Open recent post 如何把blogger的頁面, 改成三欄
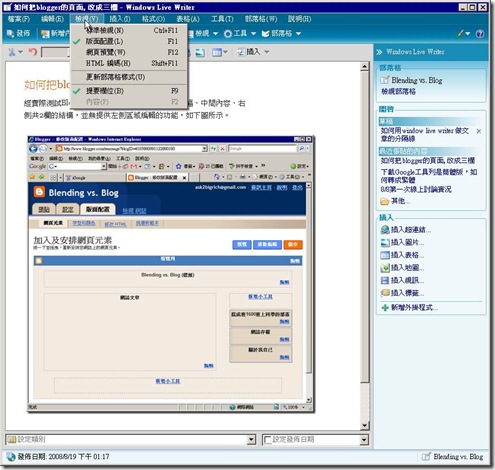 [x=428, y=161]
